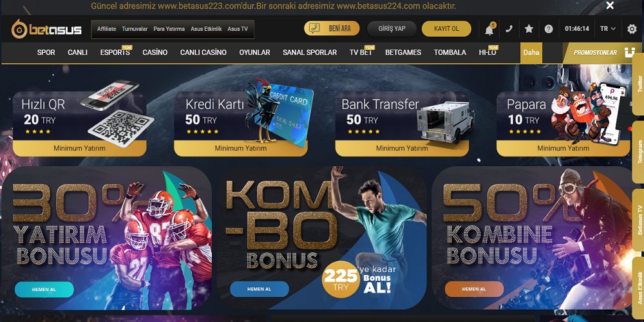Open the SPOR section
Viewport: 644px width, 322px height.
[x=46, y=53]
